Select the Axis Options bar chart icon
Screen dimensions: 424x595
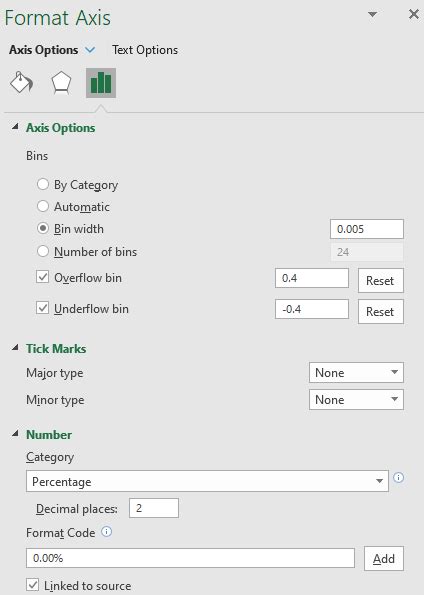click(101, 83)
